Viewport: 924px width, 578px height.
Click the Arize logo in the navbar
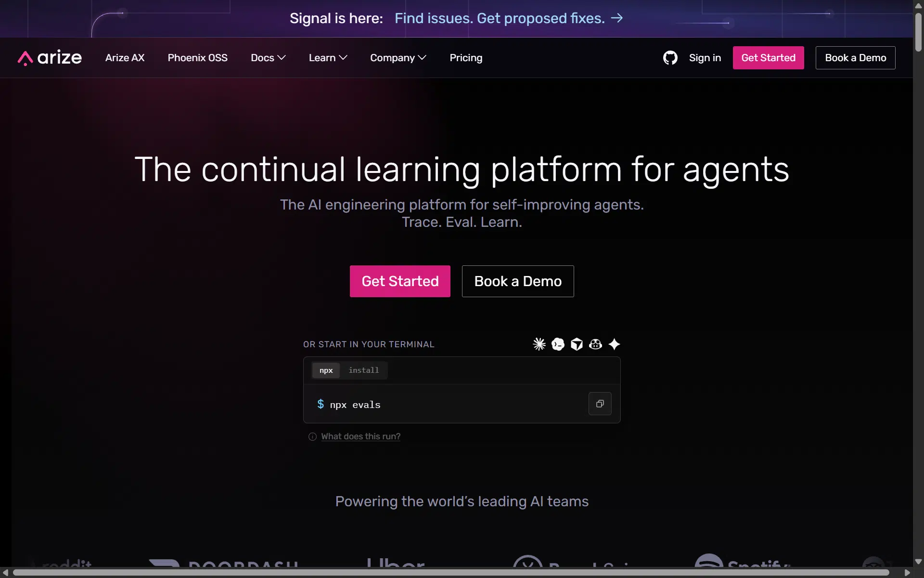pyautogui.click(x=50, y=58)
